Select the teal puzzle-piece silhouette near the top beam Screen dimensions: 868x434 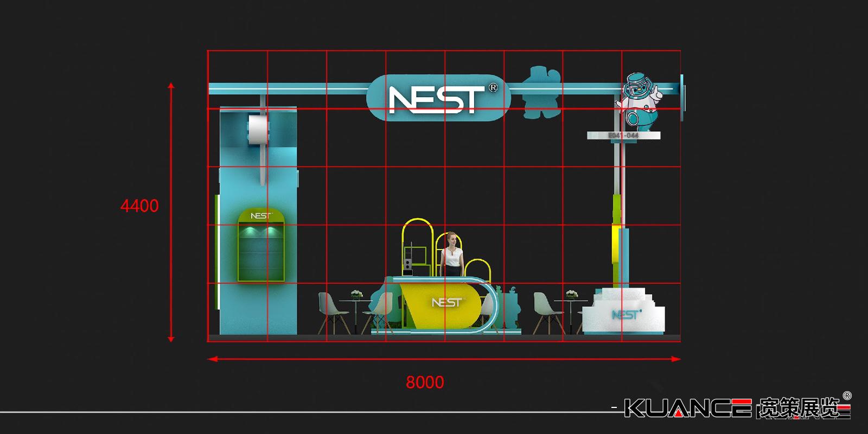[x=537, y=92]
